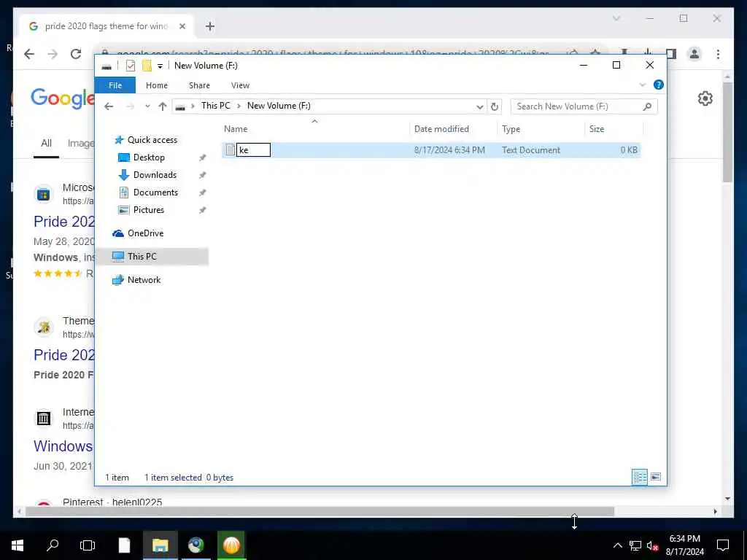Screen dimensions: 747x560
Task: Open Google search settings gear
Action: point(705,98)
